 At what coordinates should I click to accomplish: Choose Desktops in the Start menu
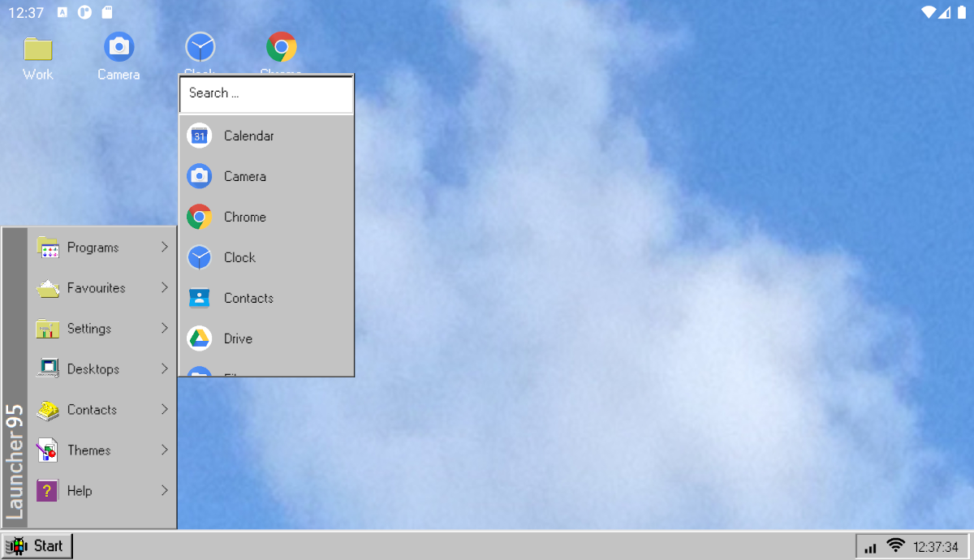(101, 368)
